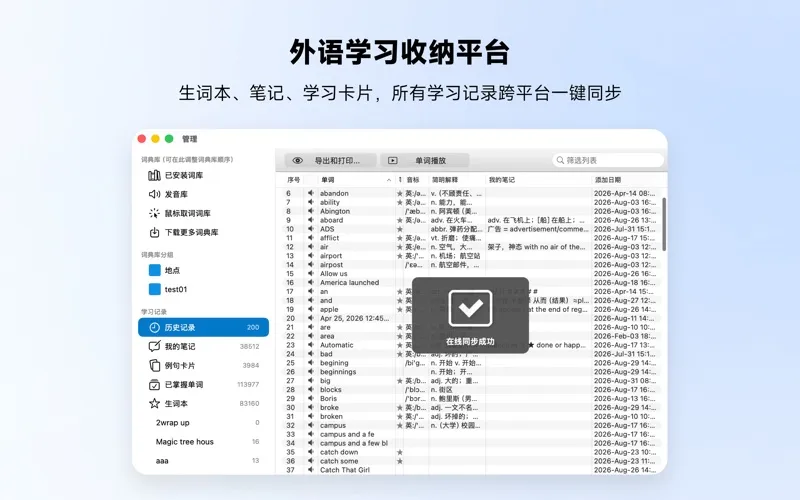This screenshot has width=800, height=500.
Task: Toggle the star on the airport row
Action: coord(400,256)
